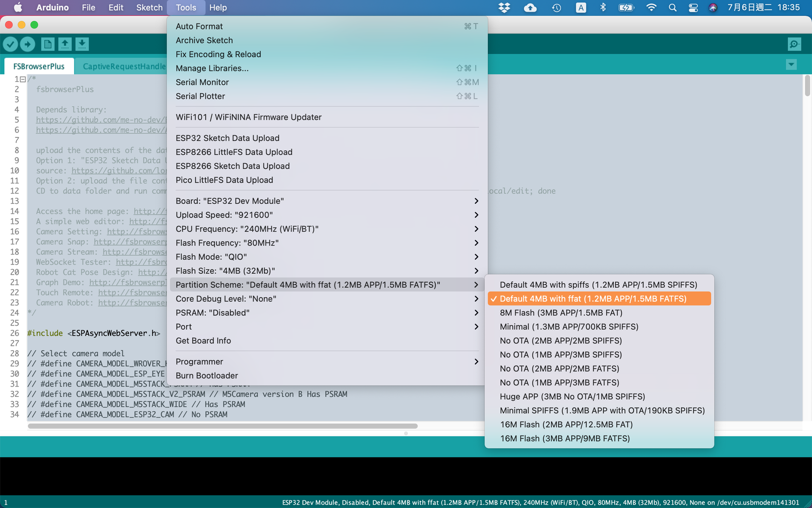Open the File menu
Viewport: 812px width, 508px height.
[88, 7]
